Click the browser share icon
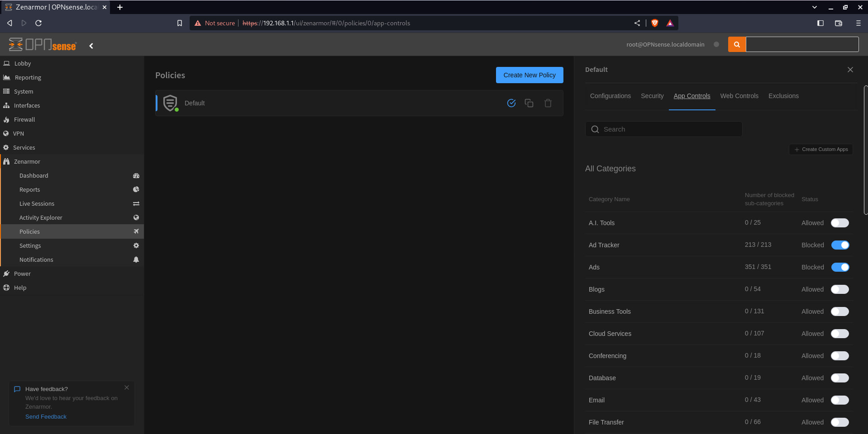The width and height of the screenshot is (868, 434). tap(637, 23)
